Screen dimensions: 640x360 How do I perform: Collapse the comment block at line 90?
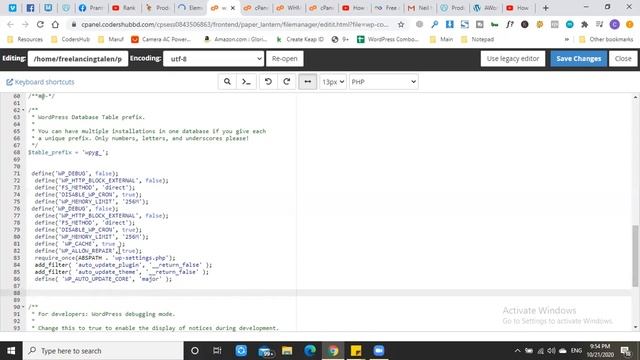coord(23,307)
